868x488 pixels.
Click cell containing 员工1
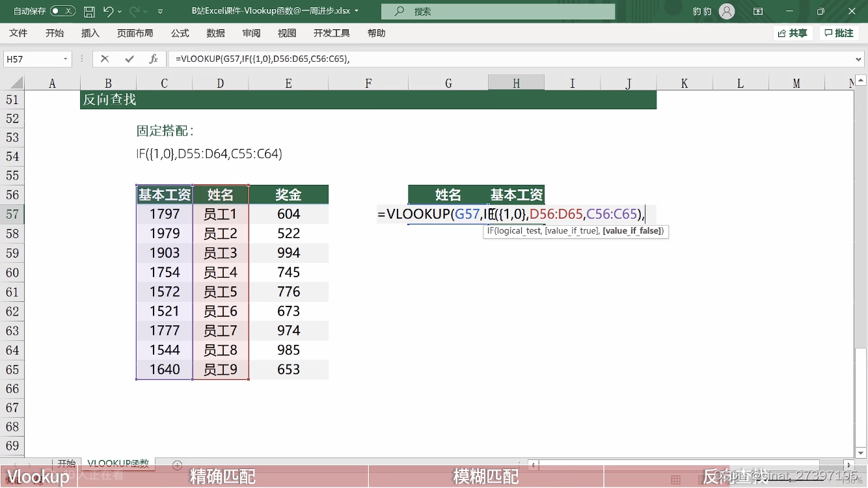point(221,214)
